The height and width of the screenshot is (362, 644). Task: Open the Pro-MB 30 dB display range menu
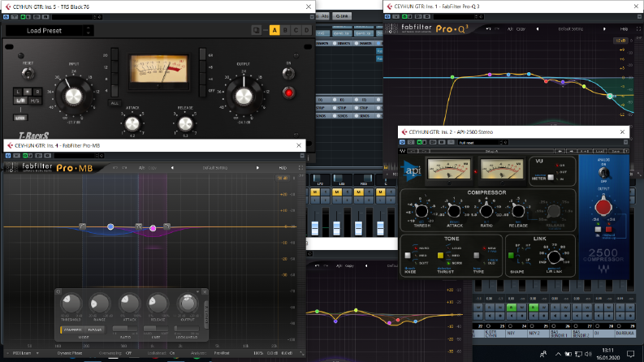point(283,178)
